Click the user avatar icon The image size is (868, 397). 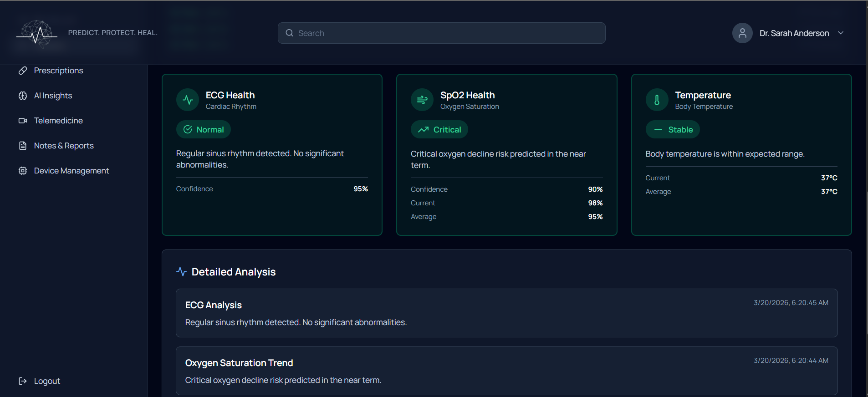(742, 33)
